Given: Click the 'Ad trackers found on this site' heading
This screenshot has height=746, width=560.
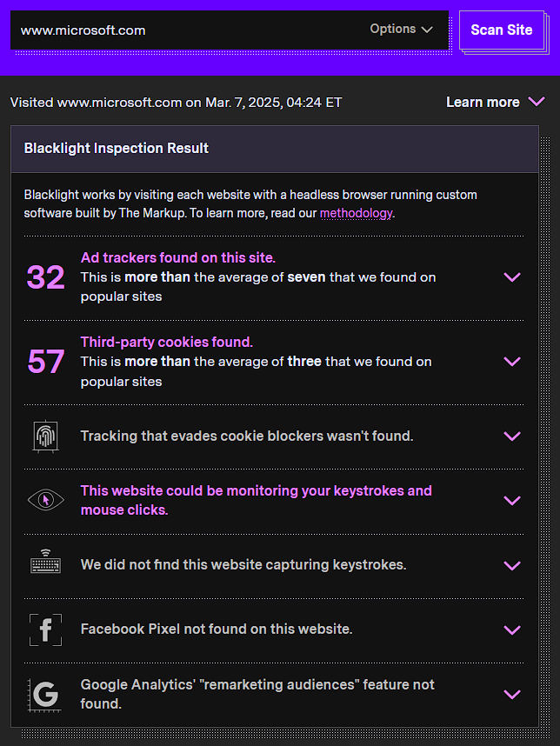Looking at the screenshot, I should [x=178, y=257].
